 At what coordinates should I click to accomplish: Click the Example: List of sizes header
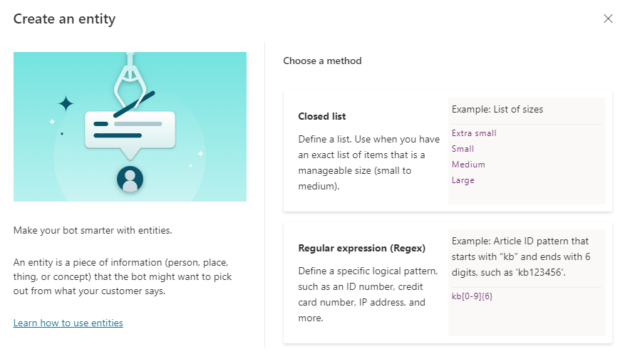[497, 110]
